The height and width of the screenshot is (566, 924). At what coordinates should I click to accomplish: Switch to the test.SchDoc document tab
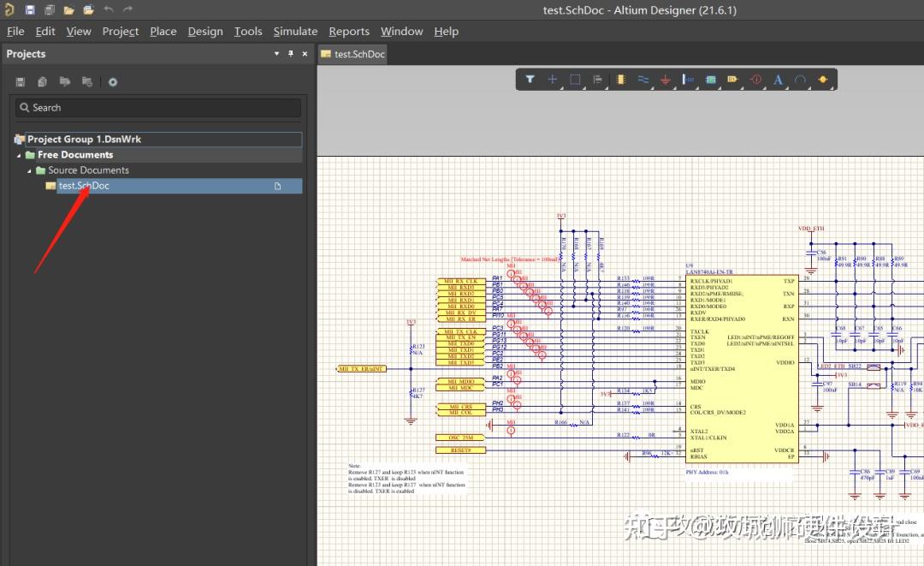click(352, 53)
